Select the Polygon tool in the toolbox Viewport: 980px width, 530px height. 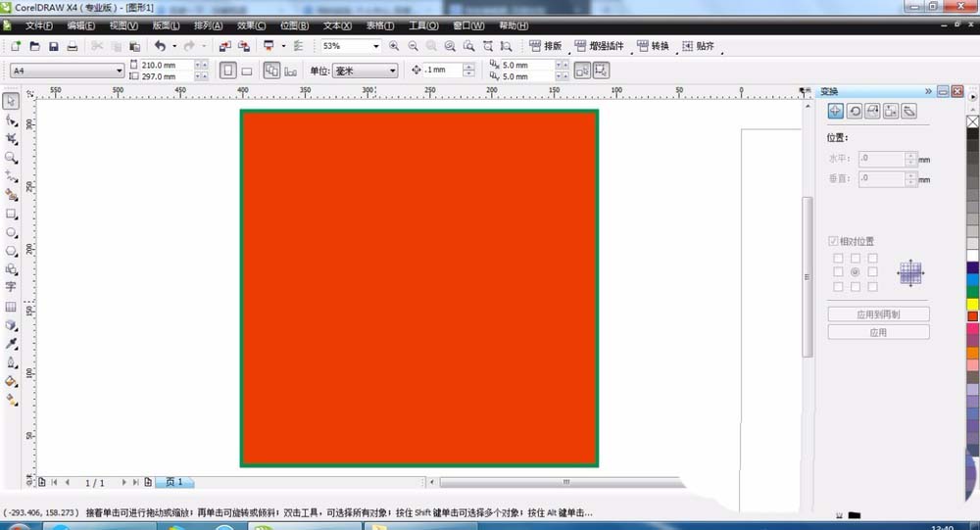(x=11, y=251)
